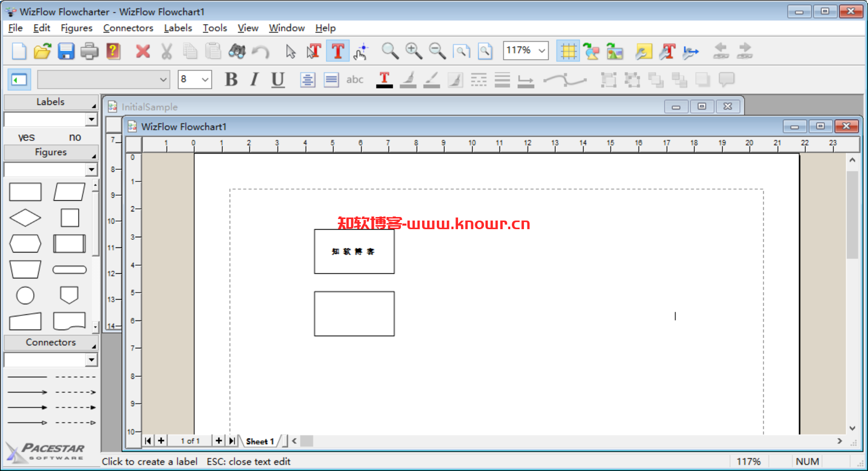Open help via the question mark icon
The width and height of the screenshot is (868, 471).
[x=114, y=51]
